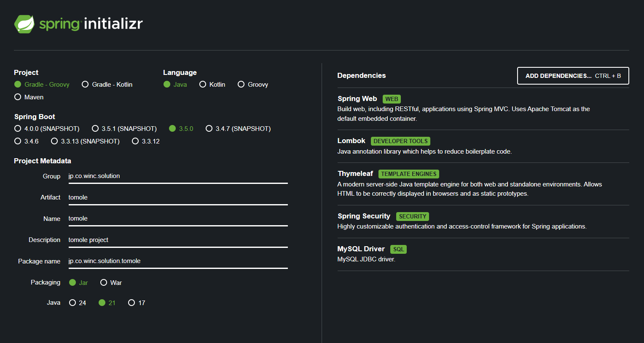Screen dimensions: 644x343
Task: Click the Spring Security dependency entry
Action: tap(364, 216)
